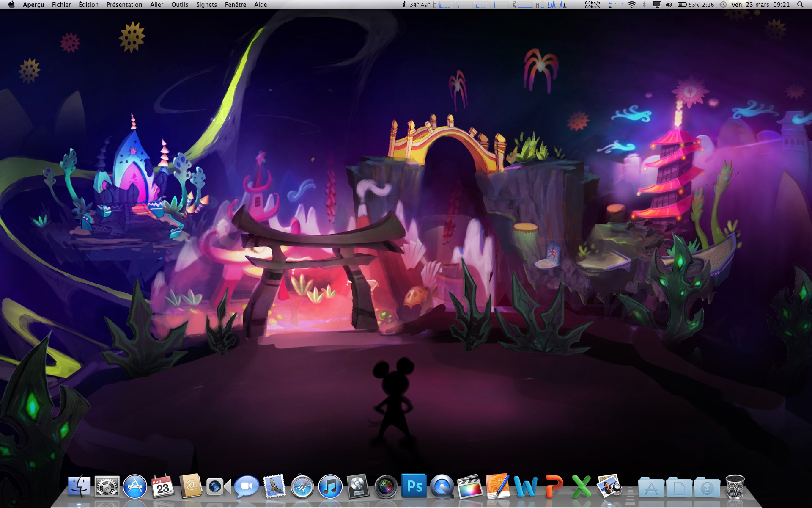Viewport: 812px width, 508px height.
Task: Click the Preview (Aperçu) Dock icon
Action: 609,486
